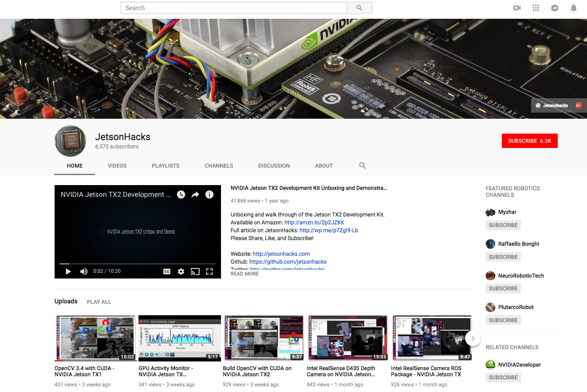
Task: Open the Playlists tab
Action: click(166, 166)
